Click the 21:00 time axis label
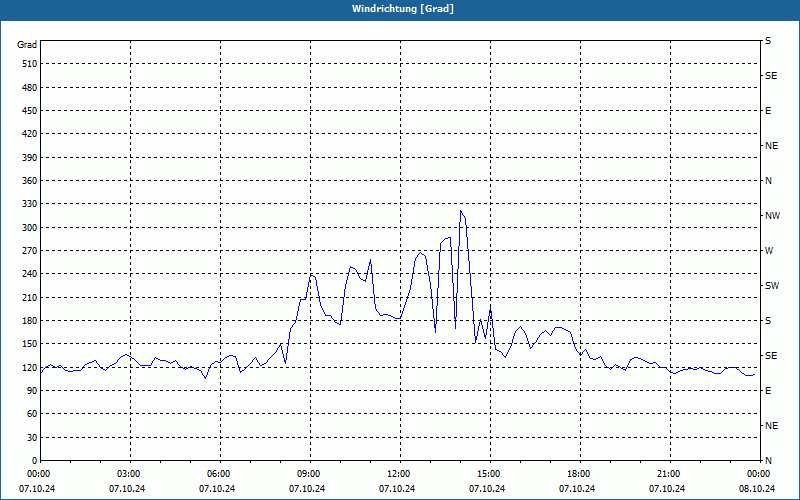The height and width of the screenshot is (500, 800). point(667,474)
